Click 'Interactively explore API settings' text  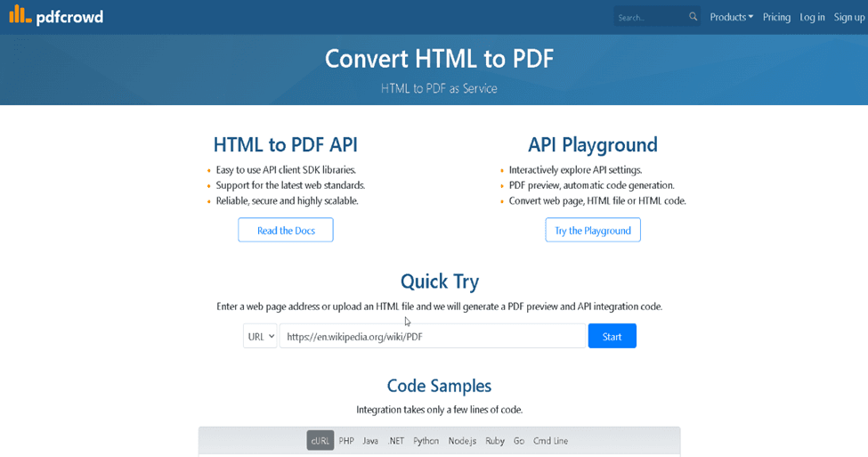(x=575, y=170)
